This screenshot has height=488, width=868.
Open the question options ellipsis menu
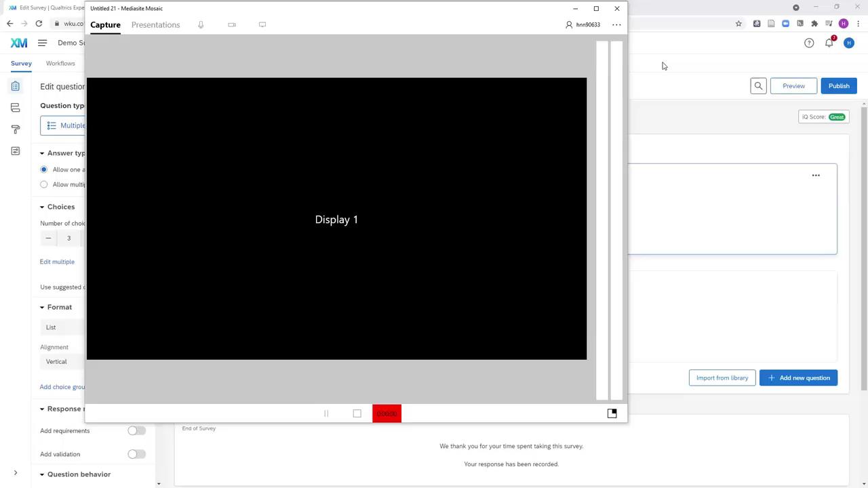[816, 176]
